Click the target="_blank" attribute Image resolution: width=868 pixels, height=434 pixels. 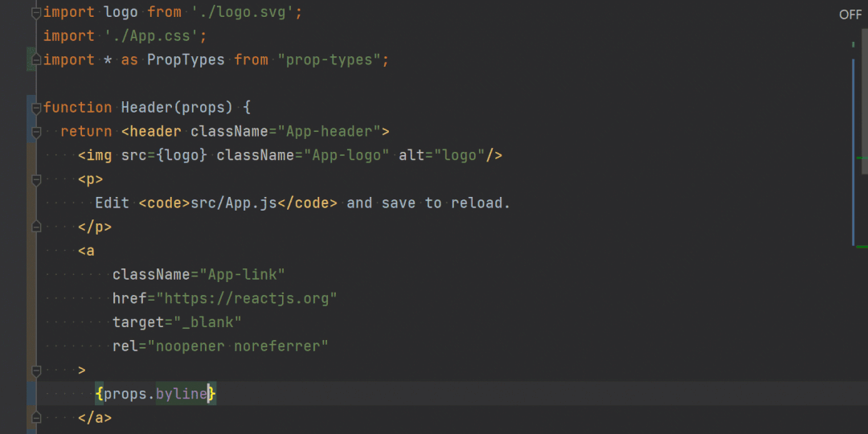[177, 321]
